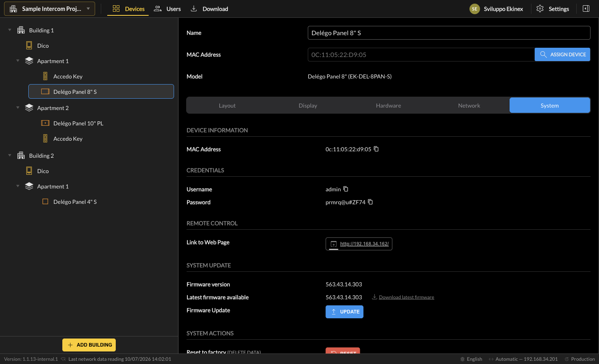The image size is (599, 364).
Task: Copy the password value
Action: tap(370, 202)
